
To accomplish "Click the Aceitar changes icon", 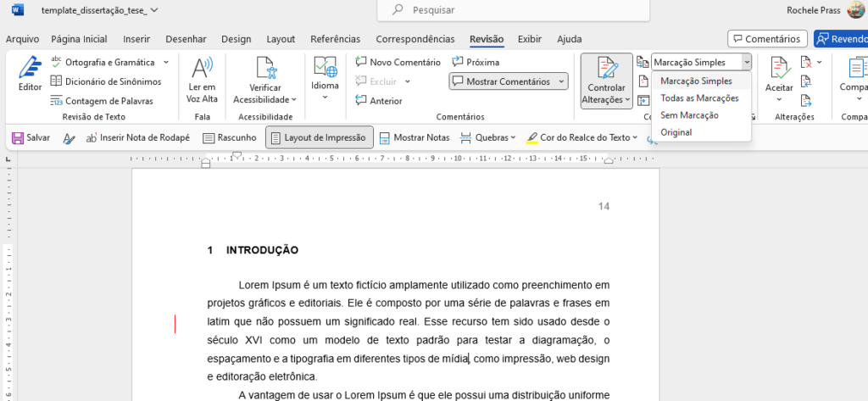I will pos(779,68).
